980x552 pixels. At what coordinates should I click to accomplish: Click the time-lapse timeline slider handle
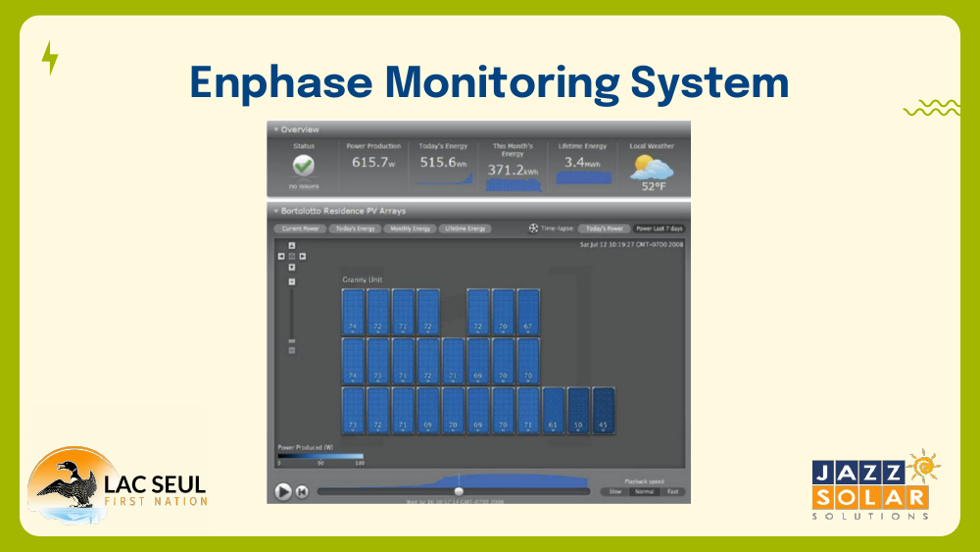[x=459, y=492]
